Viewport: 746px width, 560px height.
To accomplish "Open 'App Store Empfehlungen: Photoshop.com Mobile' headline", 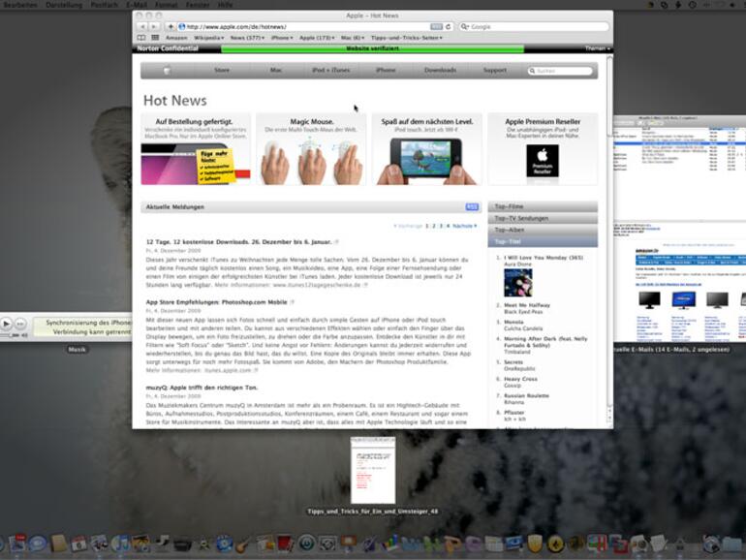I will tap(216, 302).
